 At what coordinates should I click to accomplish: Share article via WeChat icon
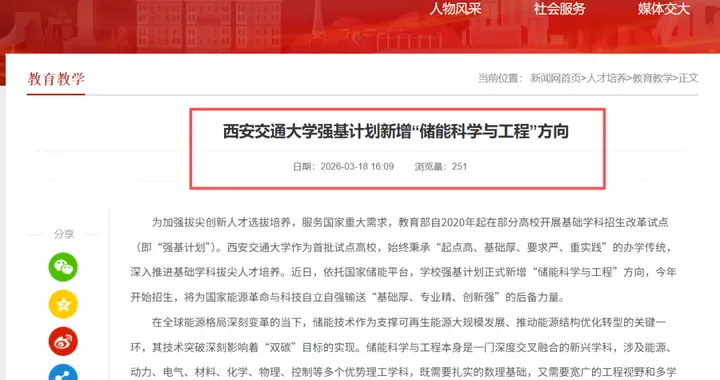point(63,267)
